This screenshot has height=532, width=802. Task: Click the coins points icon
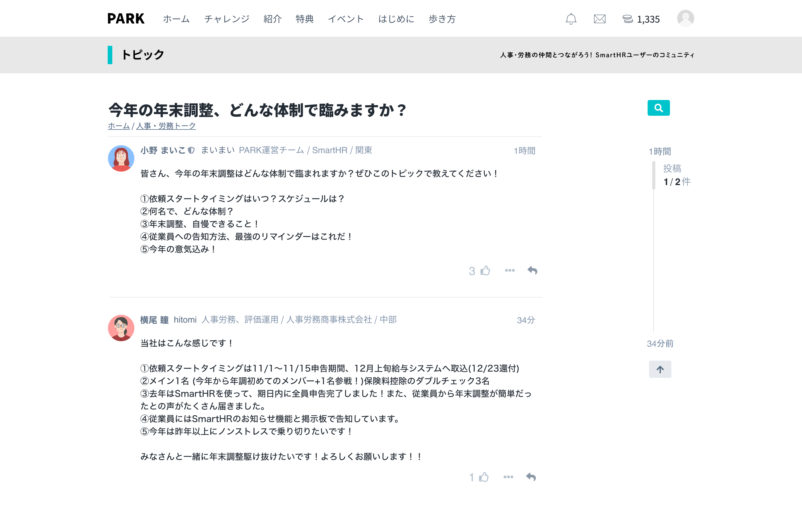(627, 19)
